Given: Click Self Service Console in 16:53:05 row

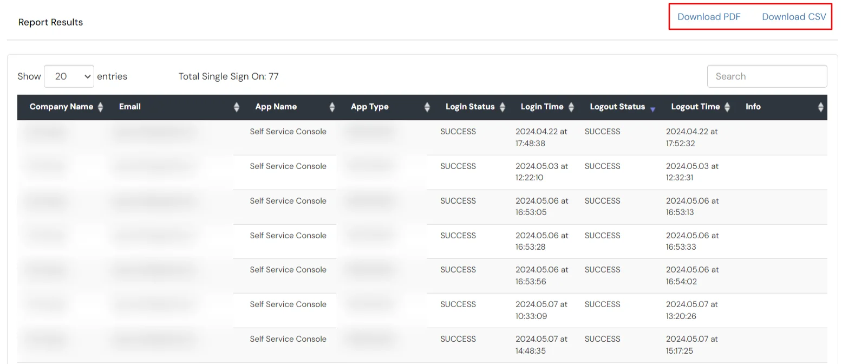Looking at the screenshot, I should tap(288, 201).
